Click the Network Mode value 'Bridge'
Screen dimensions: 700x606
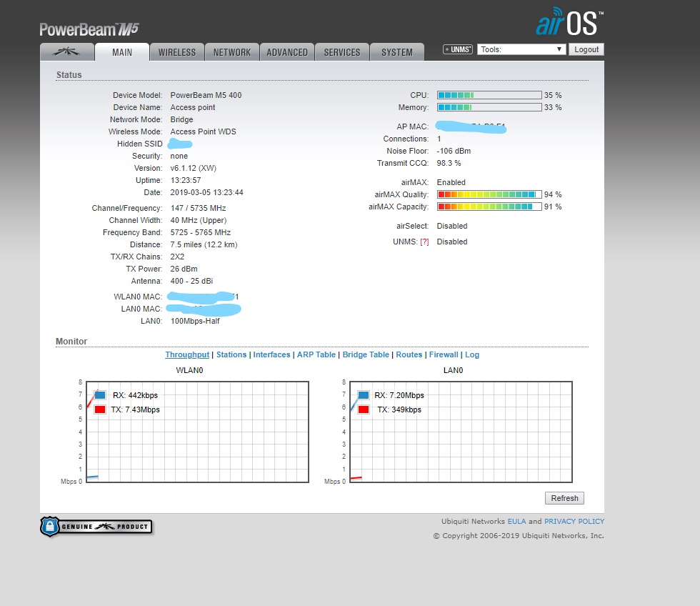pos(181,119)
